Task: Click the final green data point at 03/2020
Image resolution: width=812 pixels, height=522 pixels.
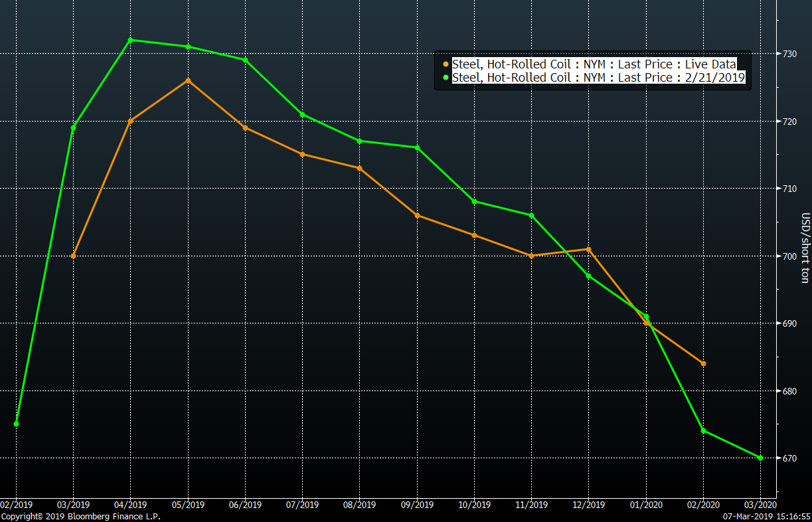Action: click(760, 458)
